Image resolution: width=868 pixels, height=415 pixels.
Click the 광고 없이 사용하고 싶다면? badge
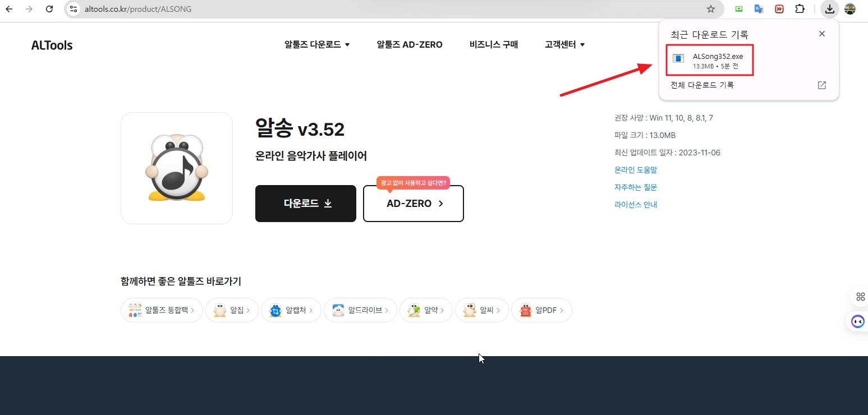[x=414, y=183]
